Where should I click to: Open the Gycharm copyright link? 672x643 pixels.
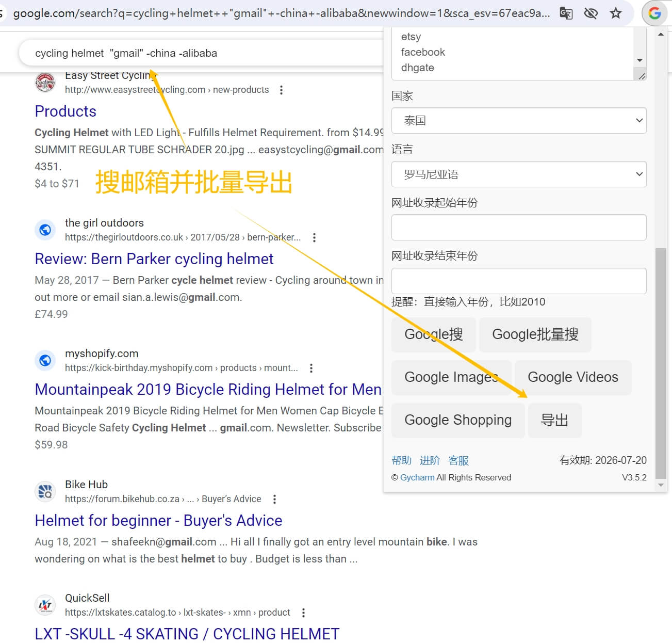tap(417, 477)
